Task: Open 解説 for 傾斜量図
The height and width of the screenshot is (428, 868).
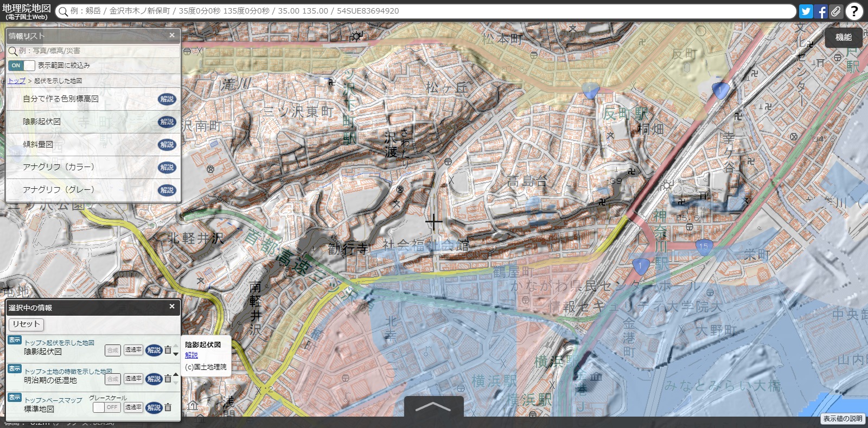Action: 167,144
